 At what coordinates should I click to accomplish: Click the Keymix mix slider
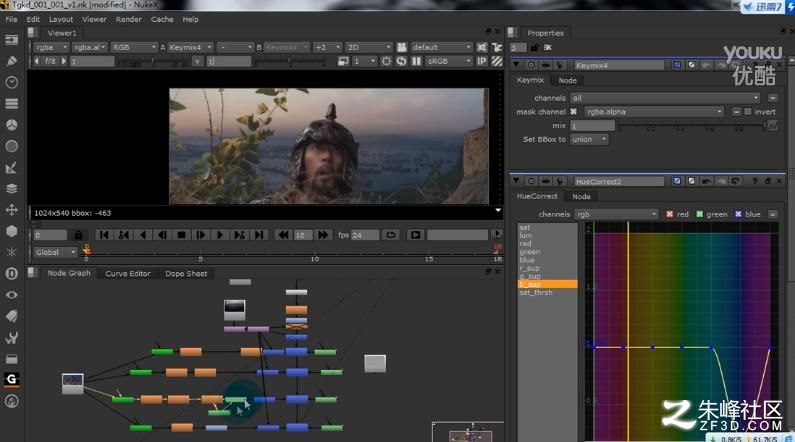tap(692, 126)
